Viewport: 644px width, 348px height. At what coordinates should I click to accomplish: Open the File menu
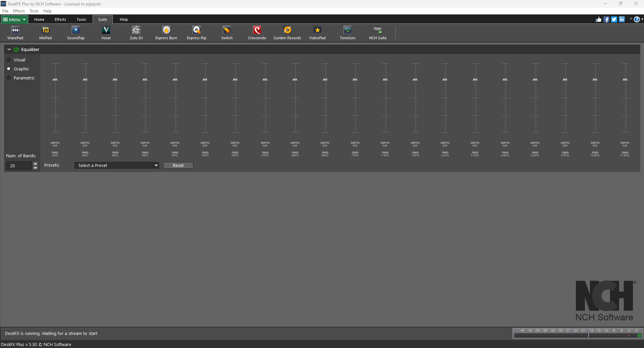pos(5,11)
